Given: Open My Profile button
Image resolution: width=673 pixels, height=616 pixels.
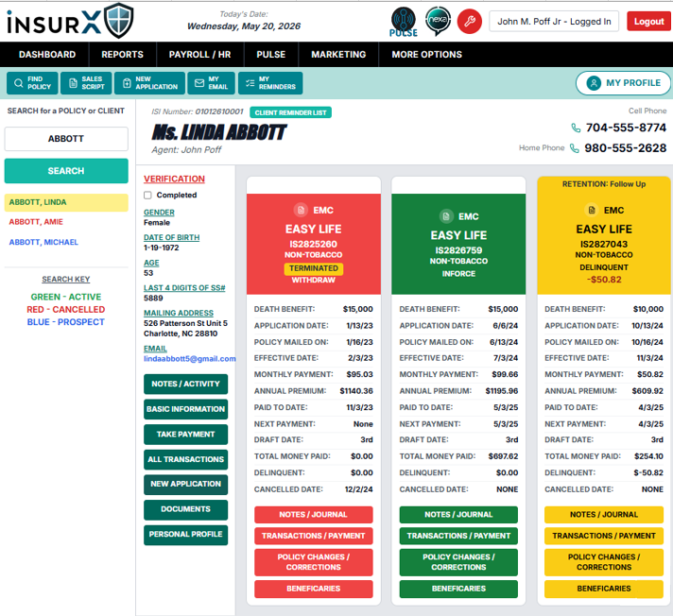Looking at the screenshot, I should pyautogui.click(x=623, y=83).
